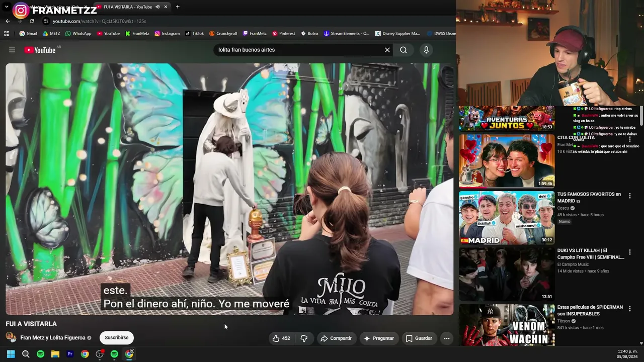Select the FUI A VISITARLA - YouTube tab

tap(132, 7)
